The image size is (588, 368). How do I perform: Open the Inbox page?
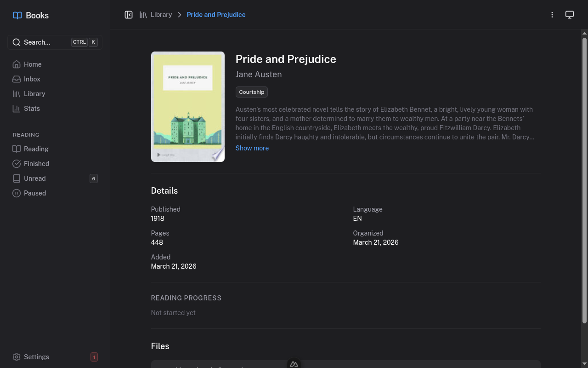point(32,79)
